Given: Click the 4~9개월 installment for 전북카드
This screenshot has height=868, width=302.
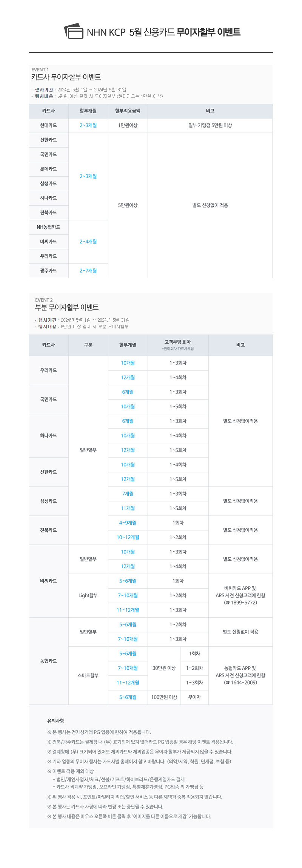Looking at the screenshot, I should click(x=128, y=523).
